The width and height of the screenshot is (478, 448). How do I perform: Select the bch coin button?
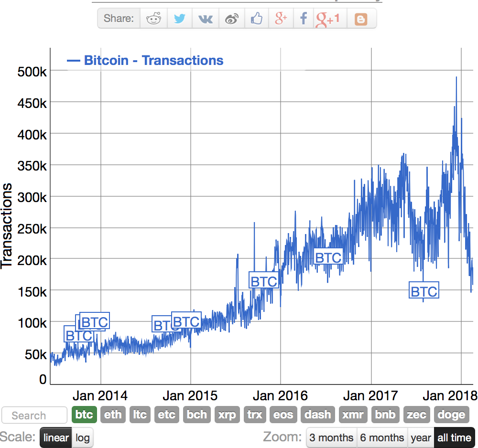pyautogui.click(x=197, y=415)
